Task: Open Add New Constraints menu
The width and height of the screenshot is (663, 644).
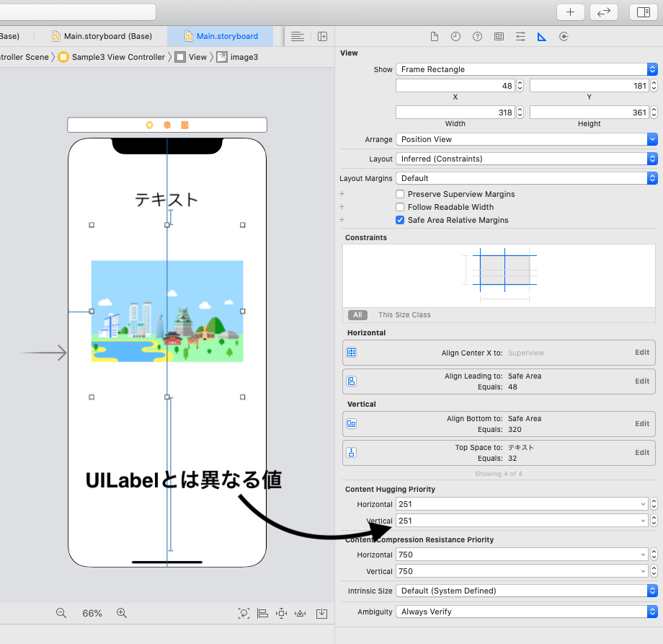Action: 281,614
